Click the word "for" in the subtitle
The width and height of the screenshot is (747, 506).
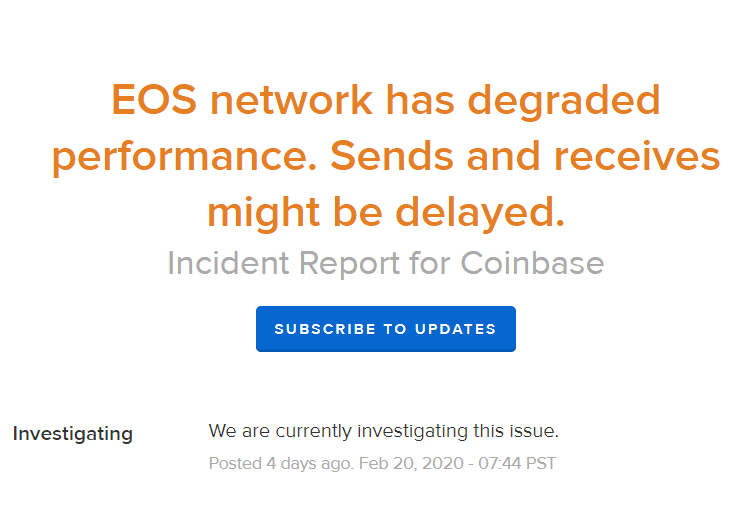(431, 263)
